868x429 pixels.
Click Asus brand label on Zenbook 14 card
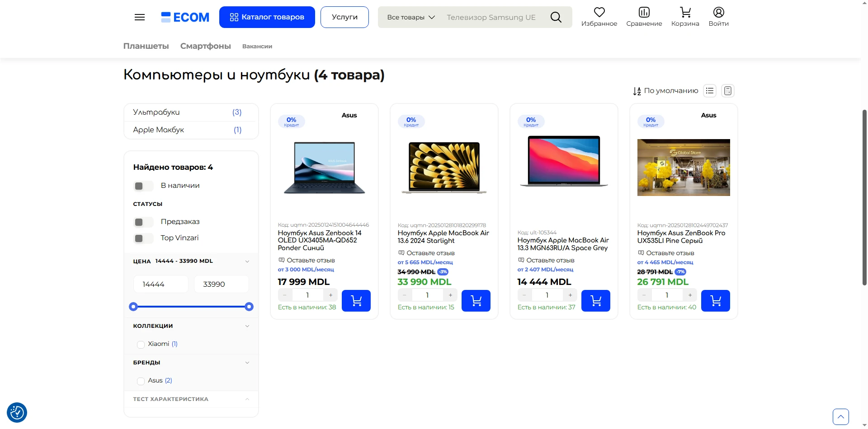pyautogui.click(x=349, y=115)
